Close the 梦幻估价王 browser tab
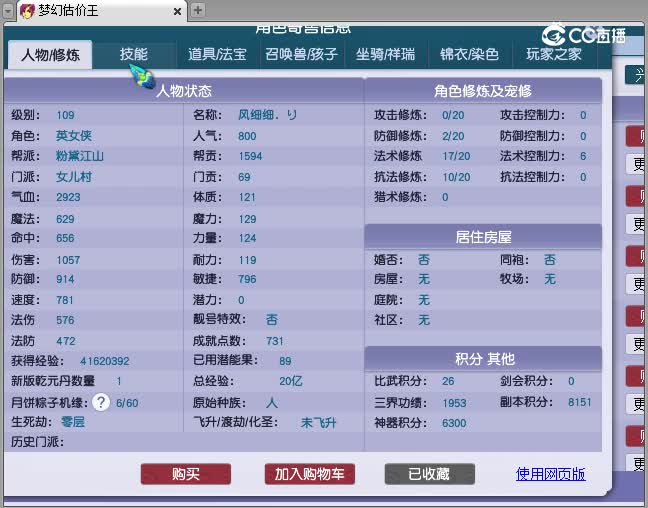The height and width of the screenshot is (508, 648). point(177,12)
